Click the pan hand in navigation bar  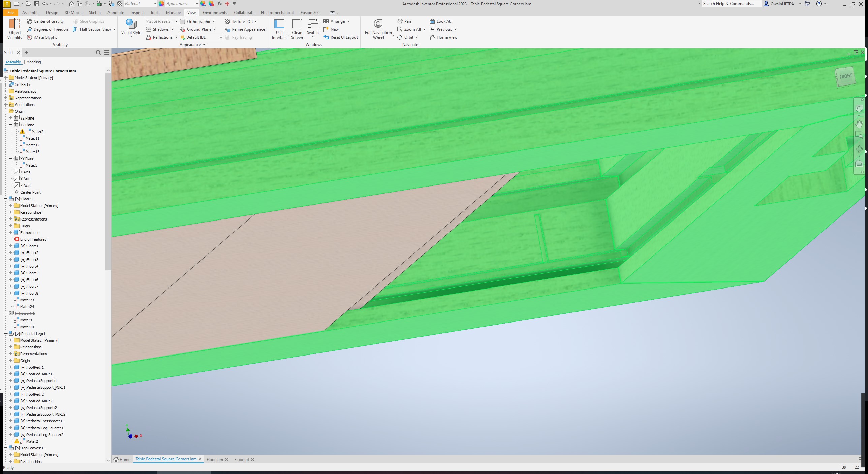pyautogui.click(x=859, y=124)
